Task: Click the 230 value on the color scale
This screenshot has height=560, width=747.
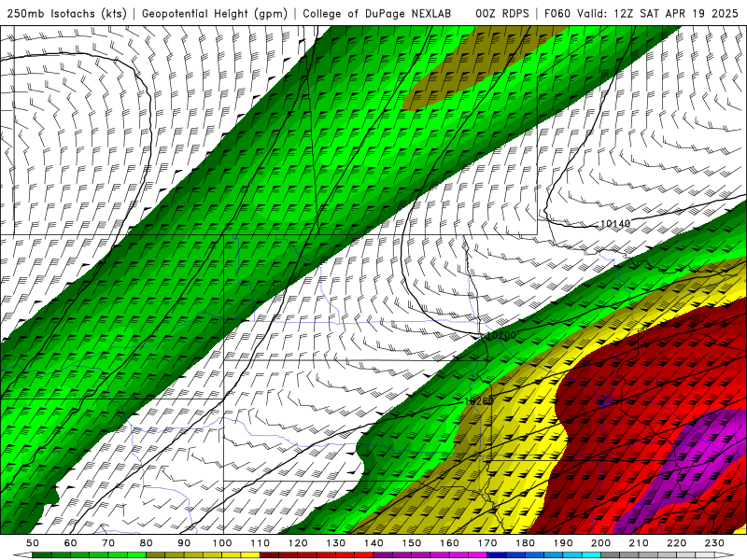Action: pyautogui.click(x=714, y=543)
